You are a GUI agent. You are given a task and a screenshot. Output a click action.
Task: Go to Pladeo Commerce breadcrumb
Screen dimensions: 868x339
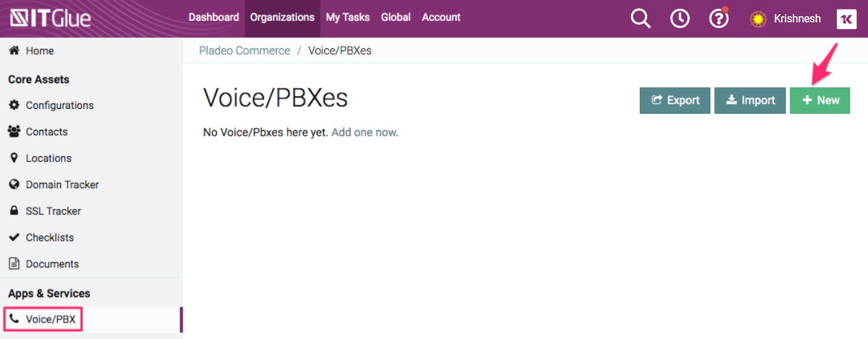pos(244,51)
